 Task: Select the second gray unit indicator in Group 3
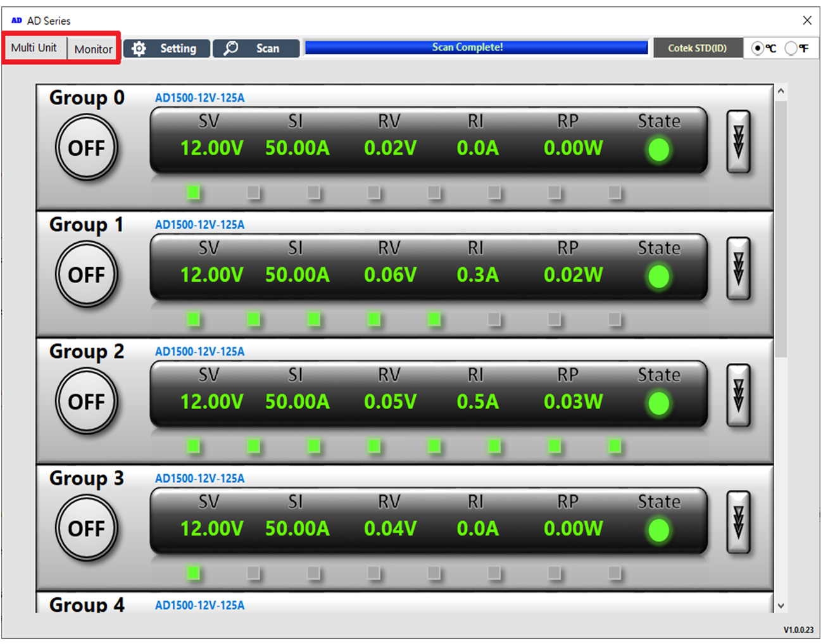tap(253, 572)
